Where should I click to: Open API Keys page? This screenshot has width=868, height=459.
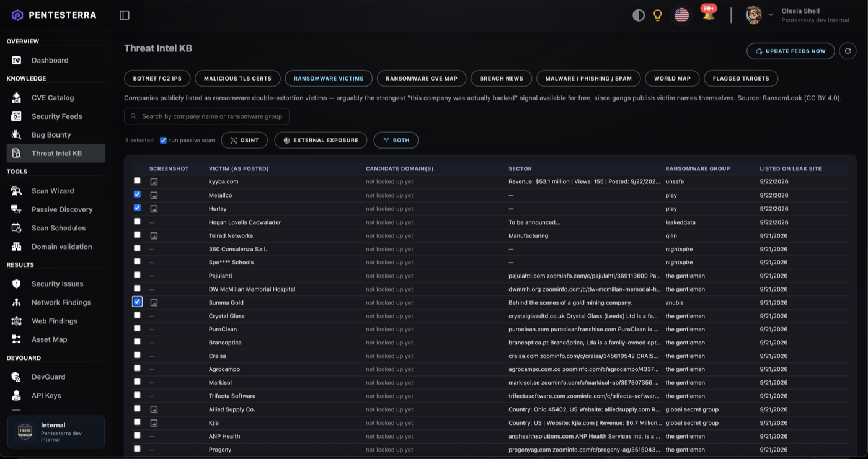56,395
